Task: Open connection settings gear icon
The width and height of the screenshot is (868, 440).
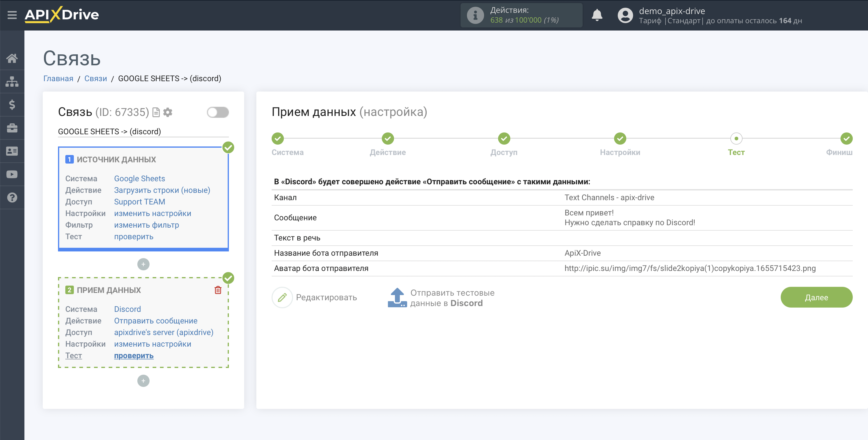Action: coord(168,112)
